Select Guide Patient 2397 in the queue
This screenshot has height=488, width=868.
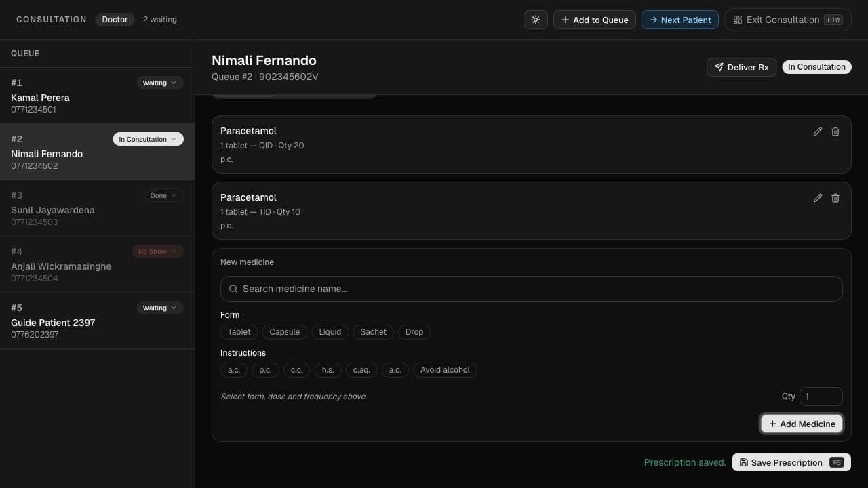point(97,321)
